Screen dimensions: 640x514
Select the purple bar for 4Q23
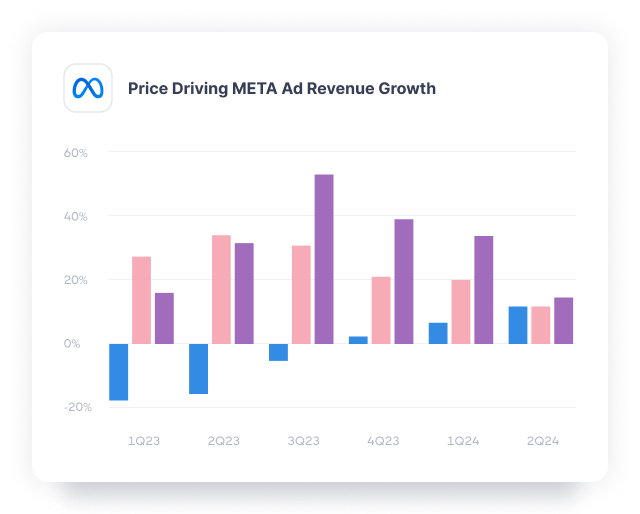point(404,281)
